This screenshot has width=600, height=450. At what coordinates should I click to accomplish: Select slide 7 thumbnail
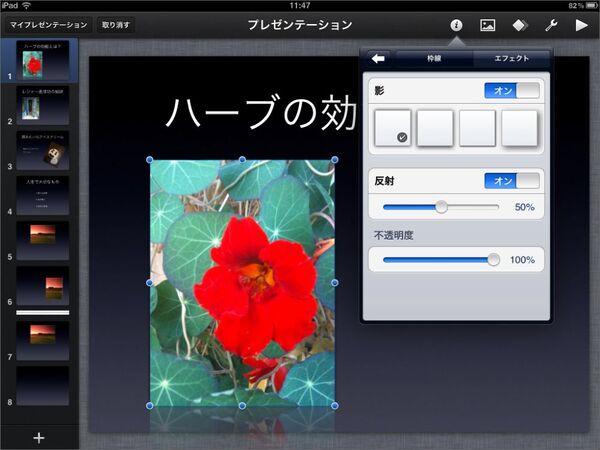click(42, 341)
